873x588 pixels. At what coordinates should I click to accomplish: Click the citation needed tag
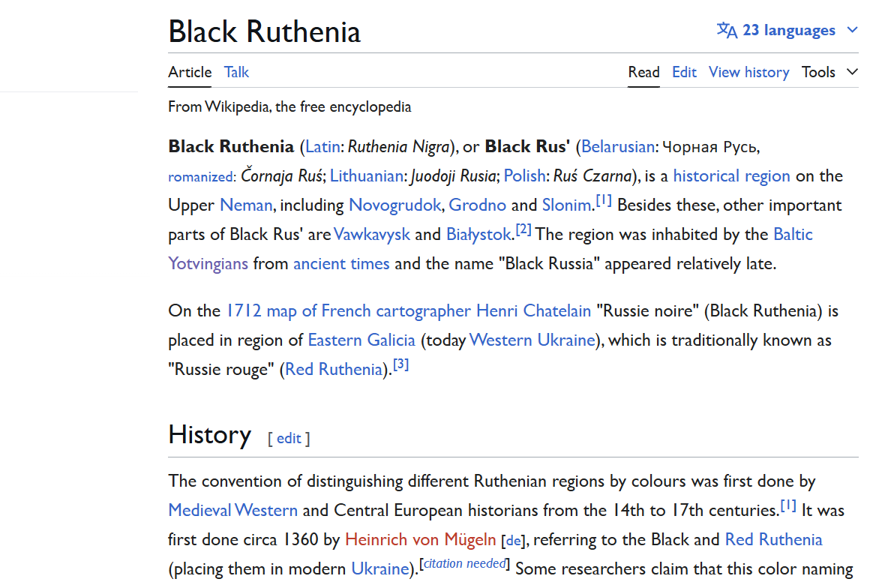click(x=464, y=564)
